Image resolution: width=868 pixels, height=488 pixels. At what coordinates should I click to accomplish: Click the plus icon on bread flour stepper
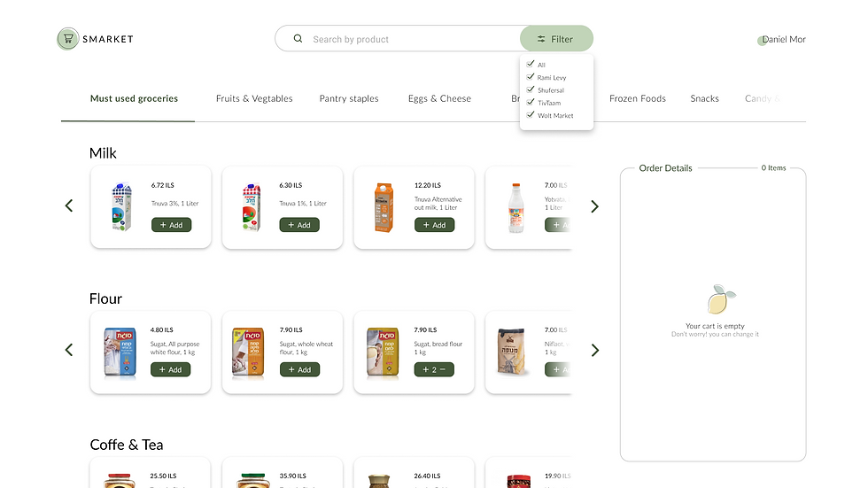(425, 369)
